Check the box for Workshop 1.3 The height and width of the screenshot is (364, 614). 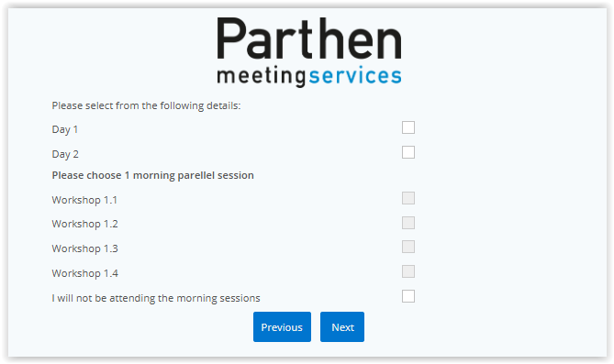(408, 247)
